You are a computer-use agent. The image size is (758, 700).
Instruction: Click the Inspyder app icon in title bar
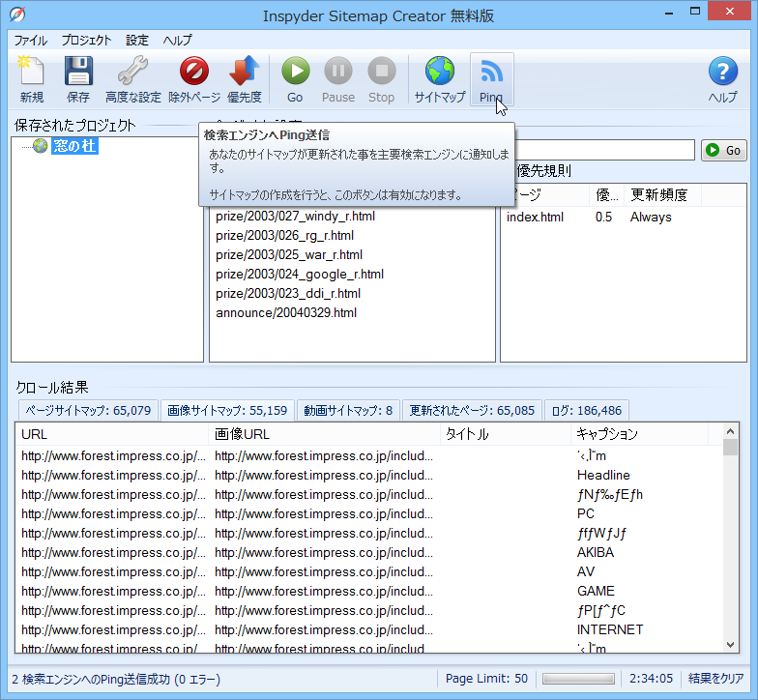click(x=17, y=15)
